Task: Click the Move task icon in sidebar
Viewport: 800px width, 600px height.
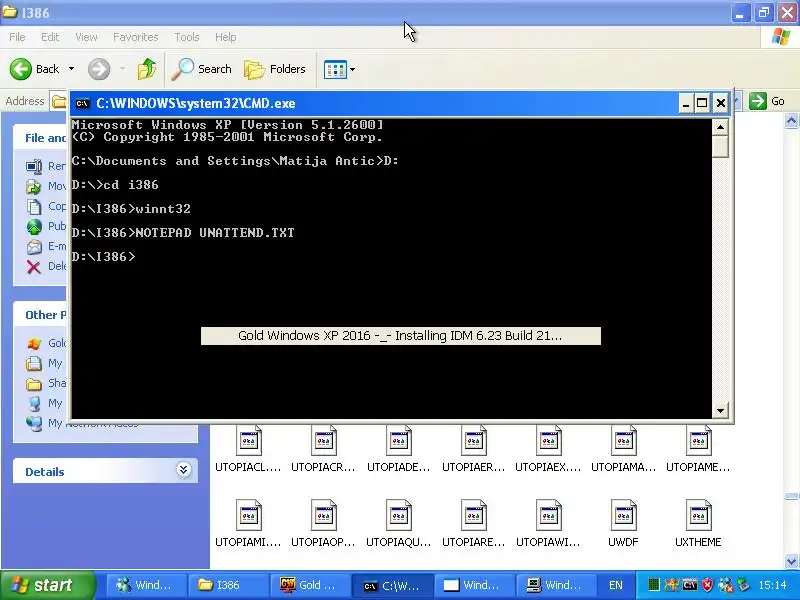Action: (x=34, y=186)
